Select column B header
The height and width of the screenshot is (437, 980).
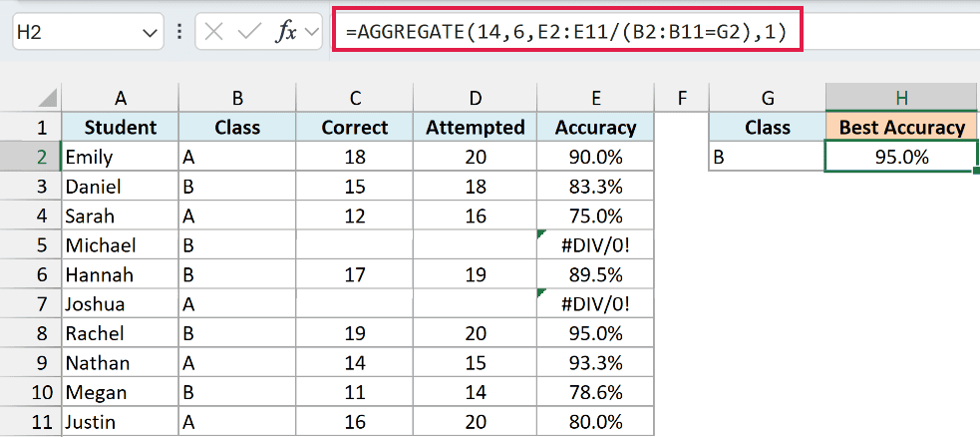coord(237,98)
